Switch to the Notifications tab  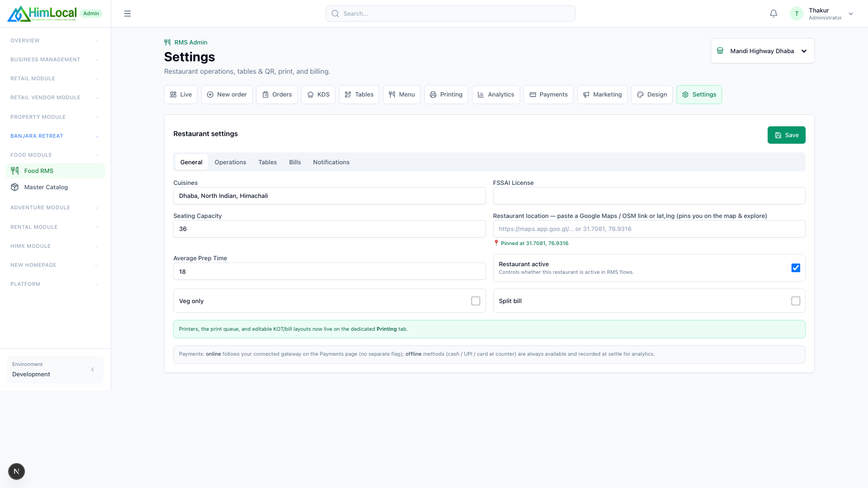(331, 162)
